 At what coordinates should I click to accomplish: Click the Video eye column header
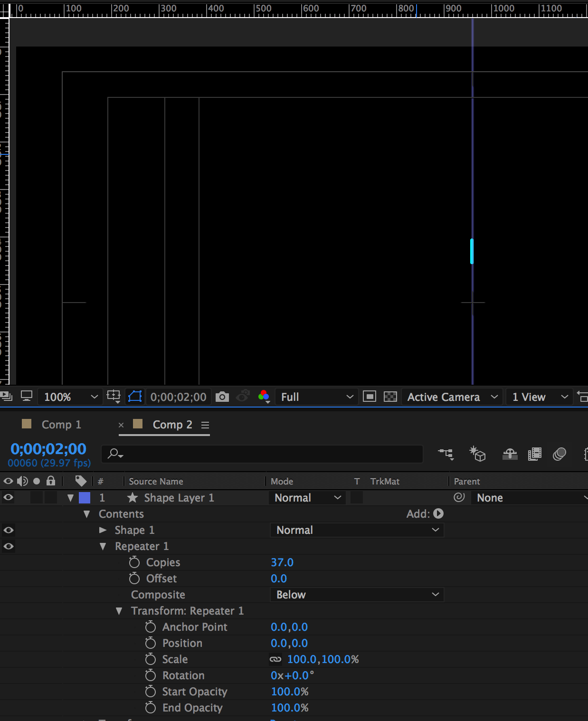point(8,481)
